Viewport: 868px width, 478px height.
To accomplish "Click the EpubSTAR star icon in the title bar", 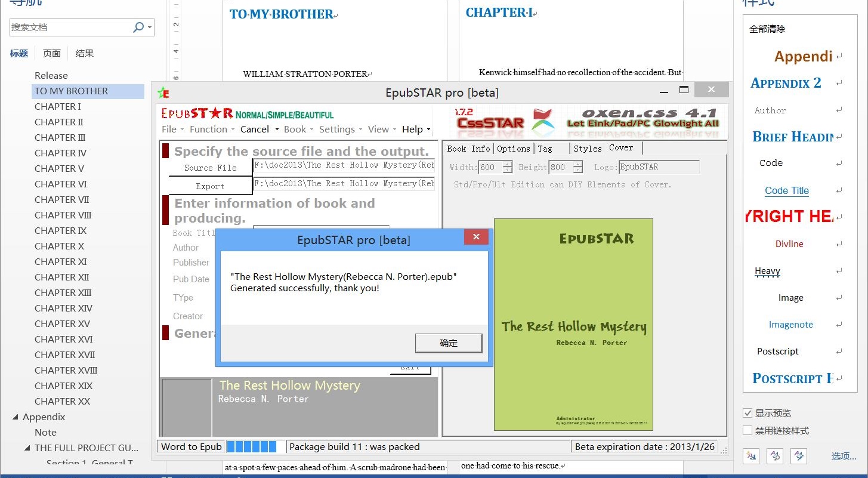I will tap(163, 92).
